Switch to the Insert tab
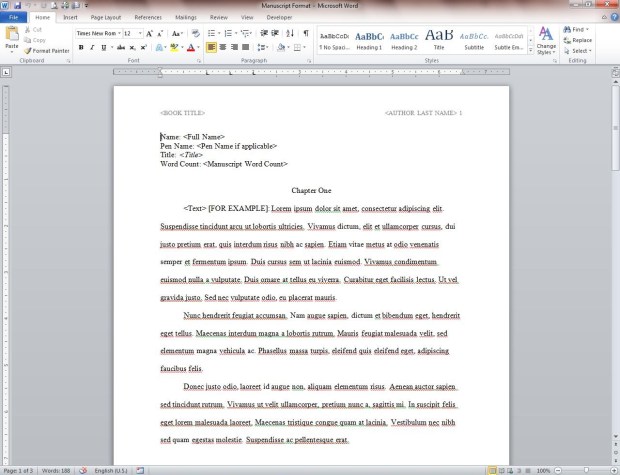The height and width of the screenshot is (475, 620). click(70, 17)
